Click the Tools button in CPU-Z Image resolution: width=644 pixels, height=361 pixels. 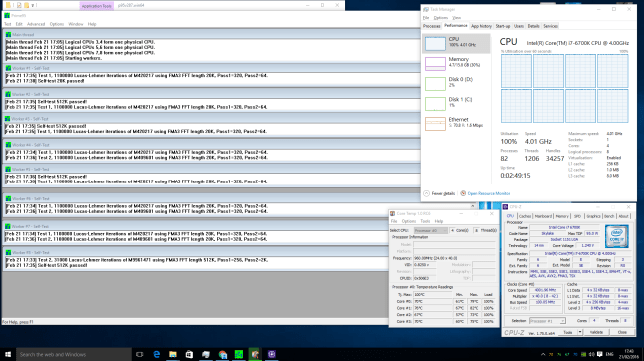click(567, 332)
